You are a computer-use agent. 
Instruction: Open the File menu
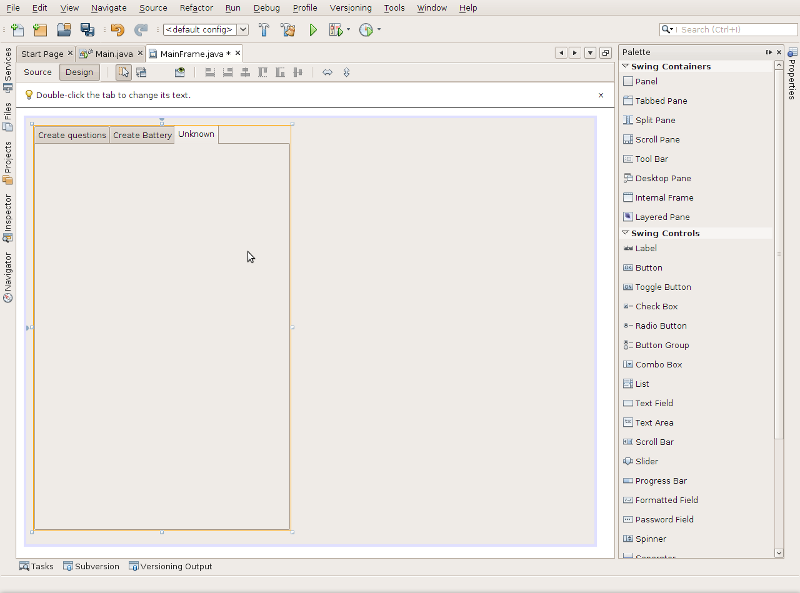pyautogui.click(x=13, y=8)
